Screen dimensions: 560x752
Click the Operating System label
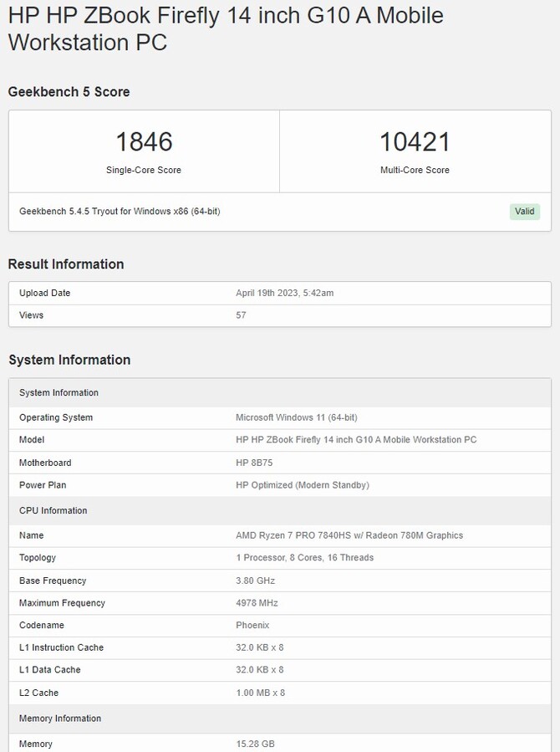pyautogui.click(x=56, y=417)
